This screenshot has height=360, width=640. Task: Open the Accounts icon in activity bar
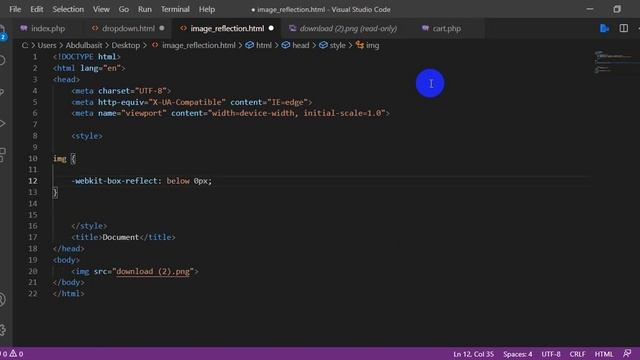pos(2,300)
